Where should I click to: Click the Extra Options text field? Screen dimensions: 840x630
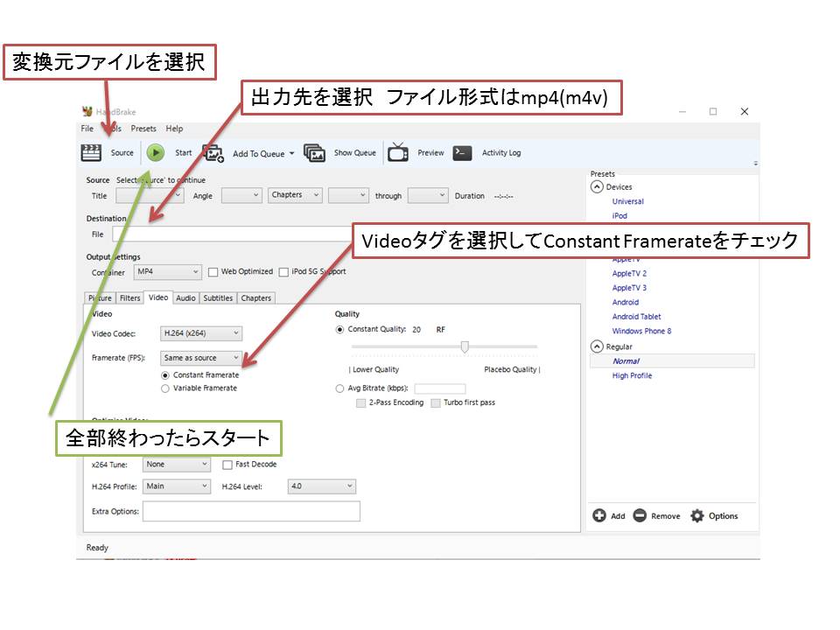(251, 512)
